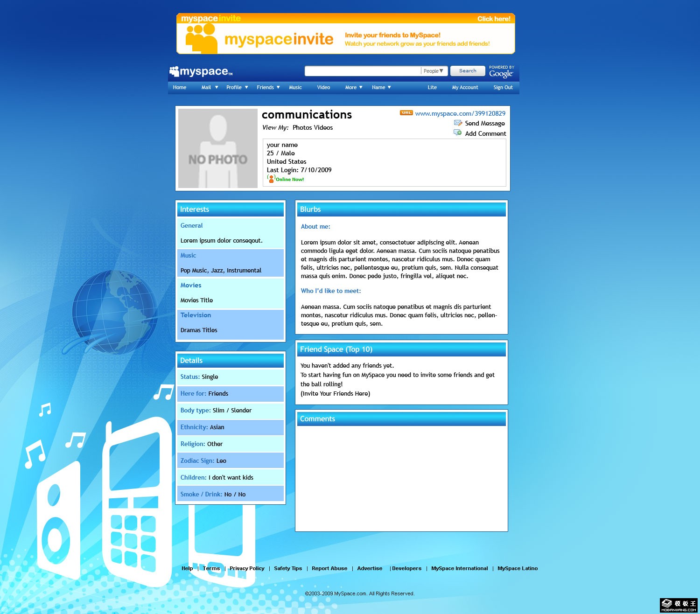The width and height of the screenshot is (700, 614).
Task: Click the Powered by Google logo
Action: [x=502, y=71]
